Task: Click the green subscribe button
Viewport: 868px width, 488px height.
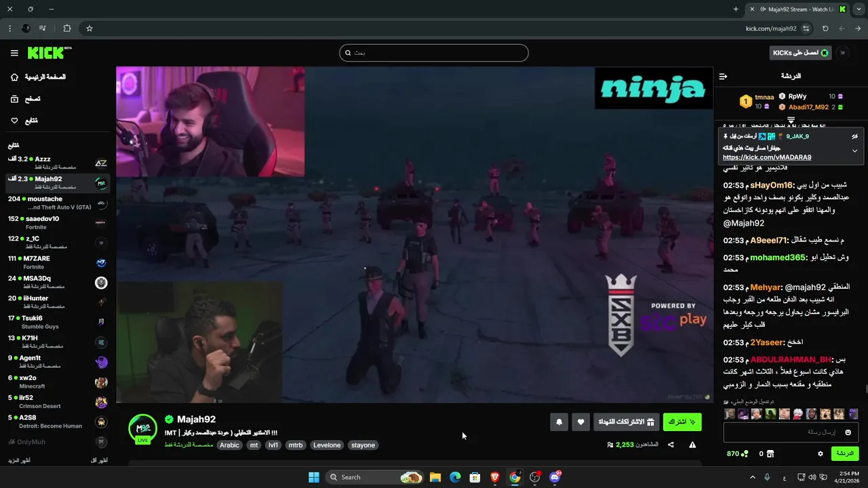Action: coord(682,422)
